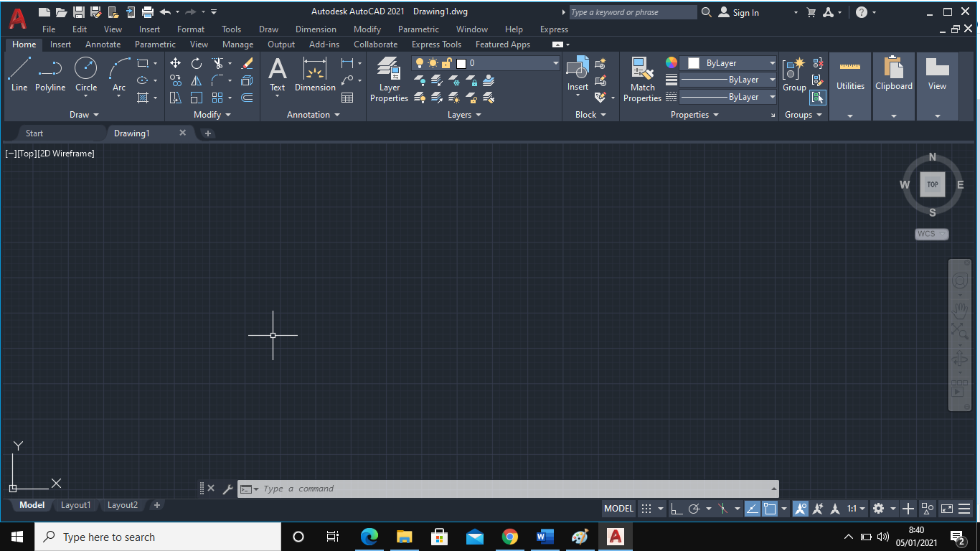Screen dimensions: 980x551
Task: Toggle Ortho mode in the status bar
Action: point(677,509)
